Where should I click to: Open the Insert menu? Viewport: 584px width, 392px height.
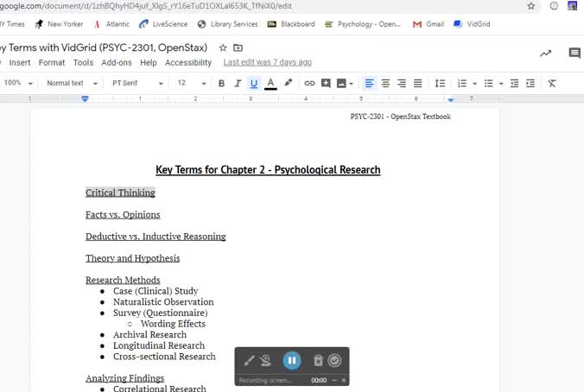point(20,62)
